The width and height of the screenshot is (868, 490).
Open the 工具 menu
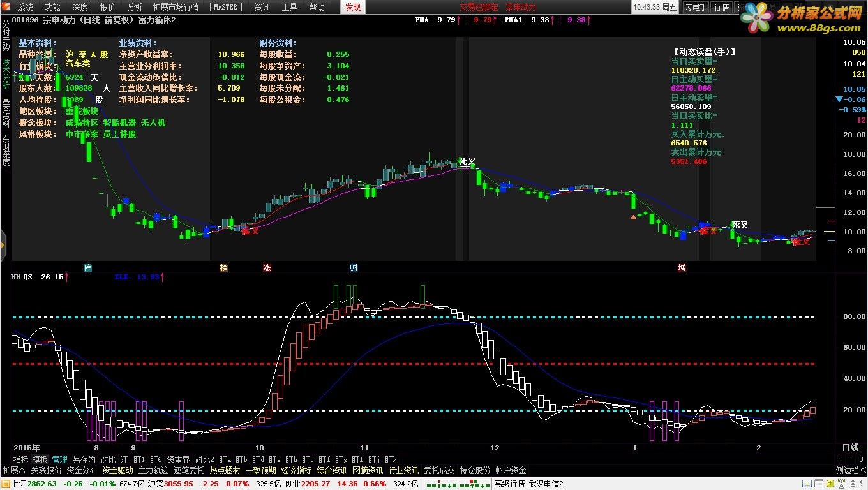tap(289, 7)
